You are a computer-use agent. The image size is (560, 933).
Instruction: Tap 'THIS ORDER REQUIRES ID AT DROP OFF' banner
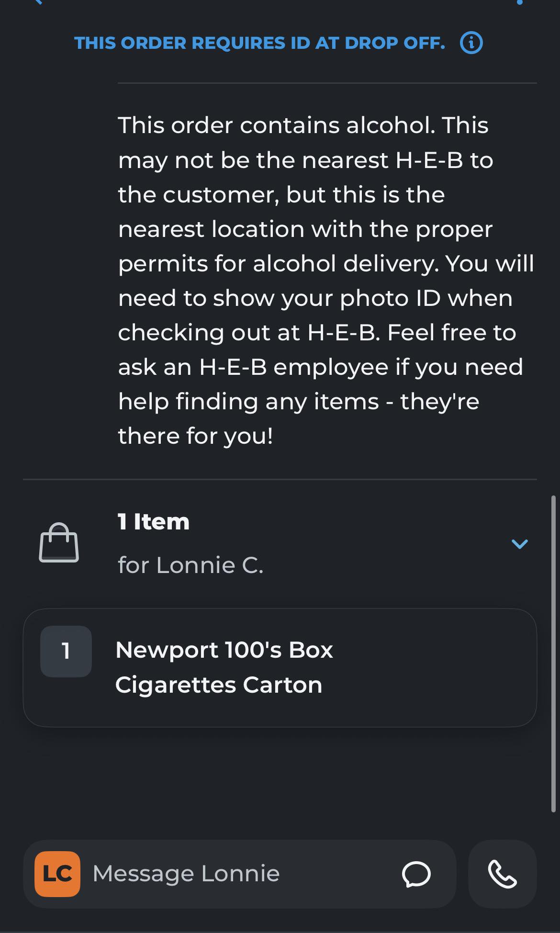pyautogui.click(x=260, y=43)
